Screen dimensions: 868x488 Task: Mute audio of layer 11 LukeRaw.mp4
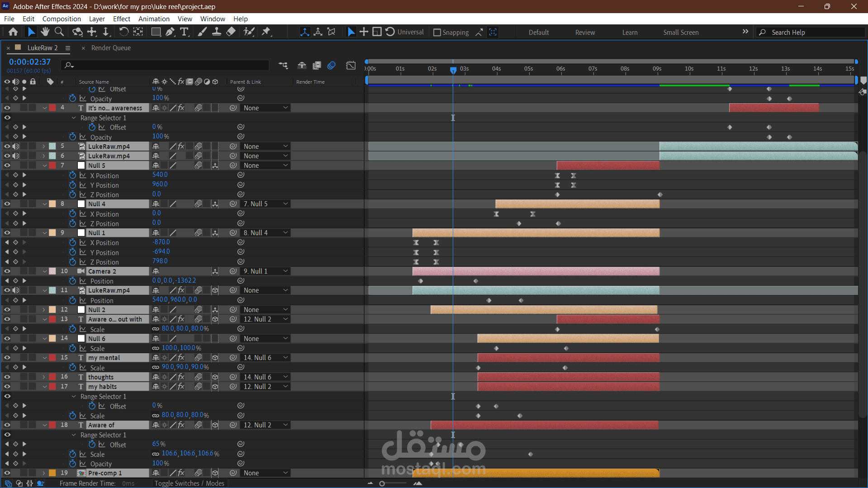click(16, 290)
